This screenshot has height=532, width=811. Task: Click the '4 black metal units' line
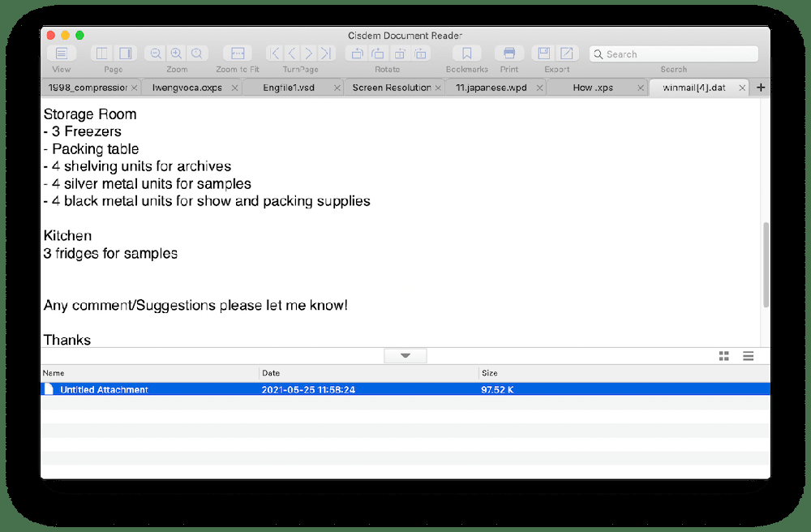207,200
